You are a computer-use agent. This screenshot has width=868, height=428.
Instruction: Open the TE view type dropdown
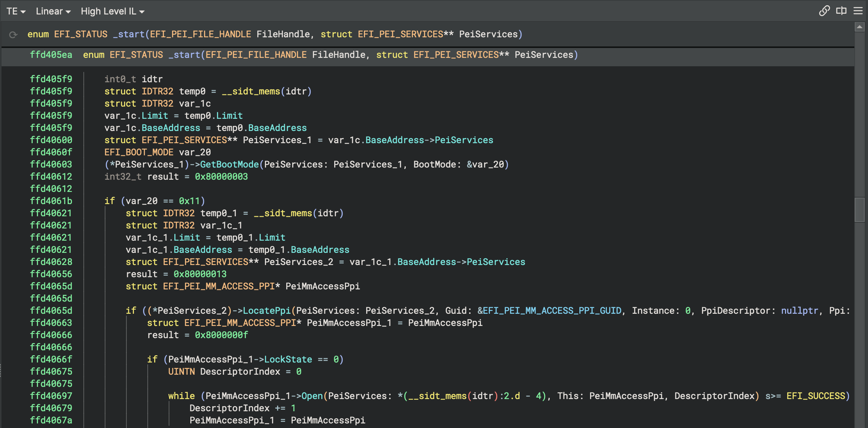click(16, 11)
